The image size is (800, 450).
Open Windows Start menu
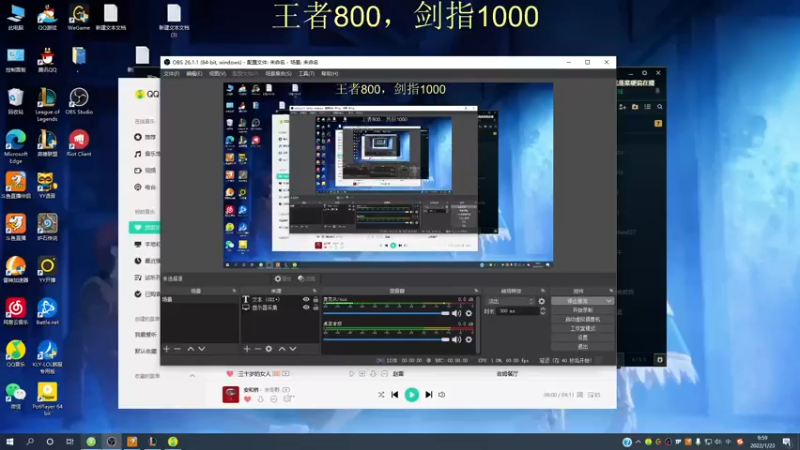tap(10, 441)
